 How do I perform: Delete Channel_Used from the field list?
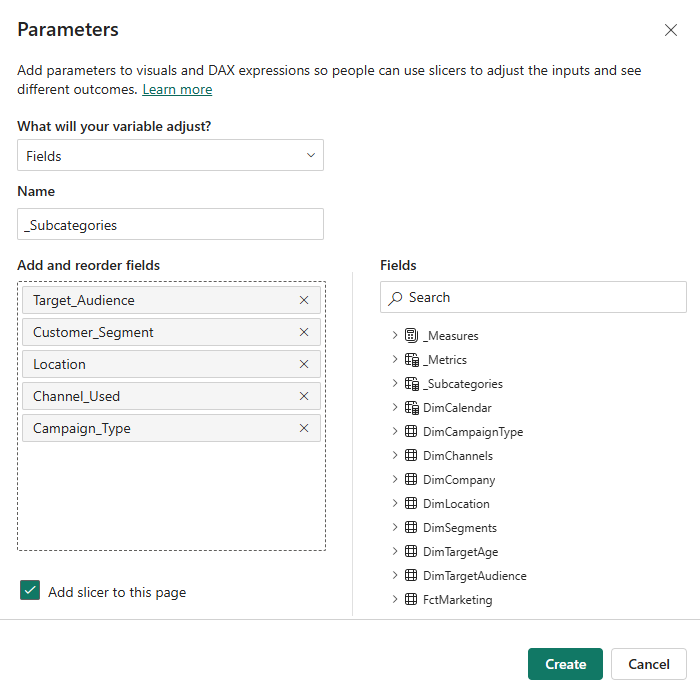[x=304, y=396]
